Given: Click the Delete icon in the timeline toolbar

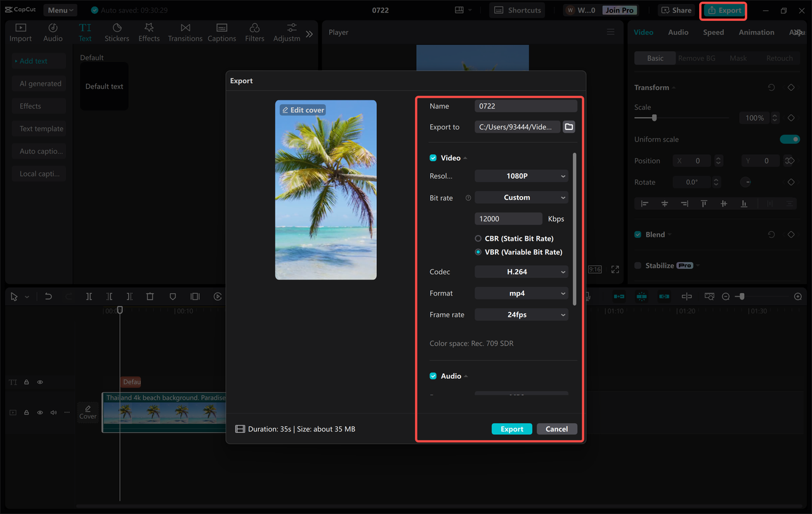Looking at the screenshot, I should [x=150, y=296].
